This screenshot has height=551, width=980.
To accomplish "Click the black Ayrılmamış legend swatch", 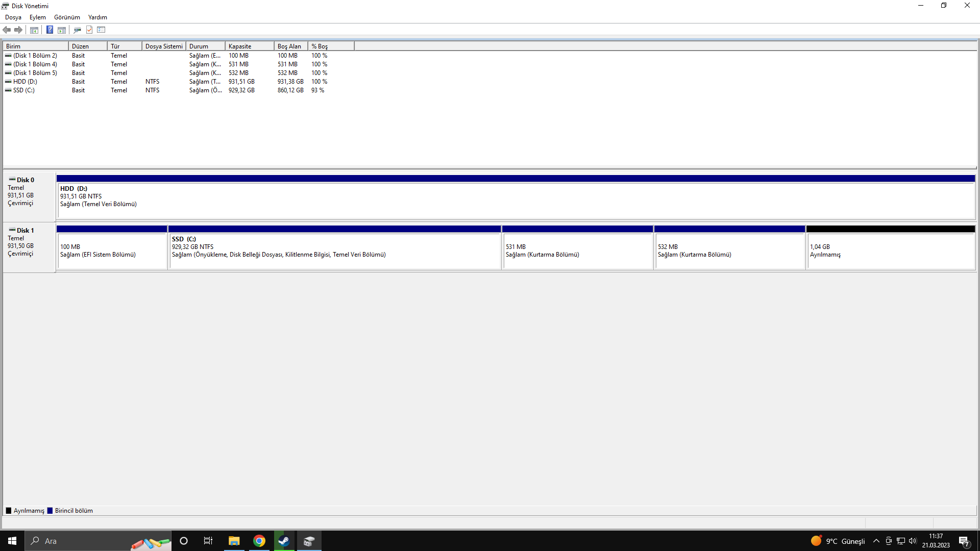I will click(9, 511).
